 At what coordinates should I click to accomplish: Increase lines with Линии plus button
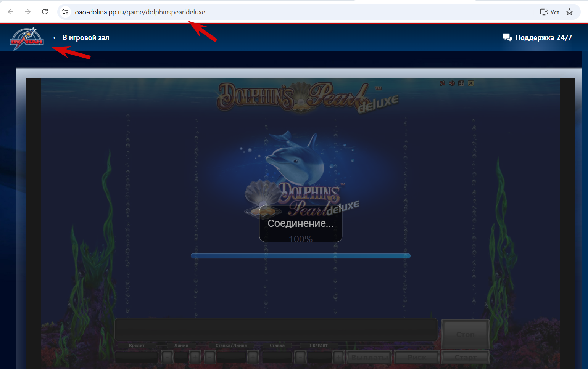195,358
